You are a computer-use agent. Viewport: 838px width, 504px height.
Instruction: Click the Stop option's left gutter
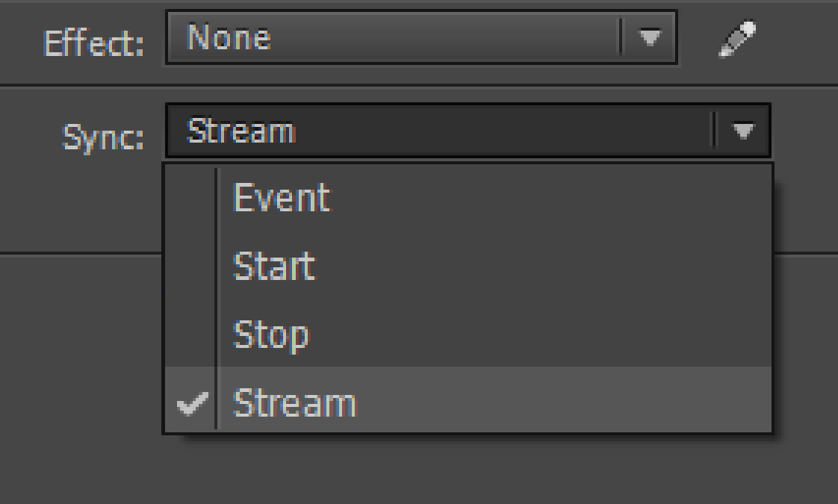coord(191,335)
